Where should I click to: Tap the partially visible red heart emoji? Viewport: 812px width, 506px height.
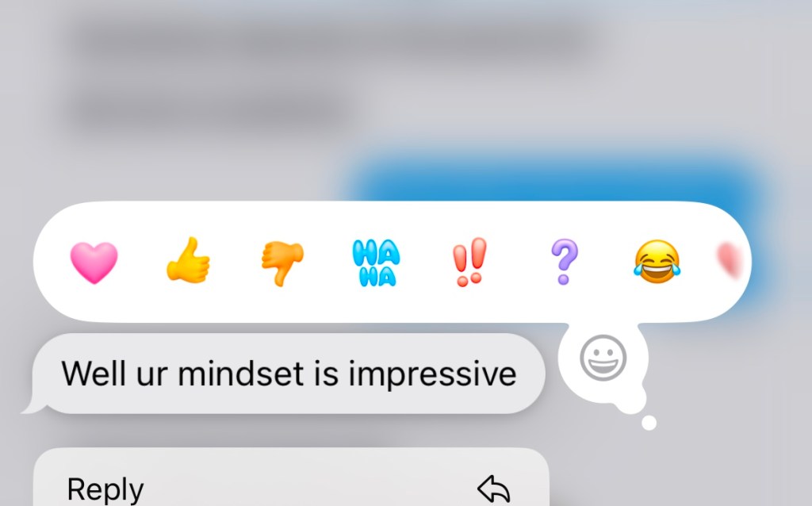click(x=730, y=260)
